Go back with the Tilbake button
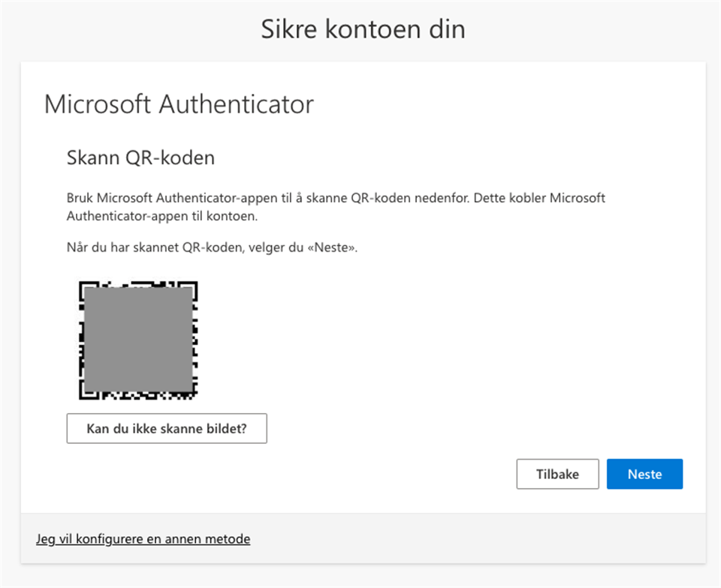Screen dimensions: 721x588 (x=557, y=474)
